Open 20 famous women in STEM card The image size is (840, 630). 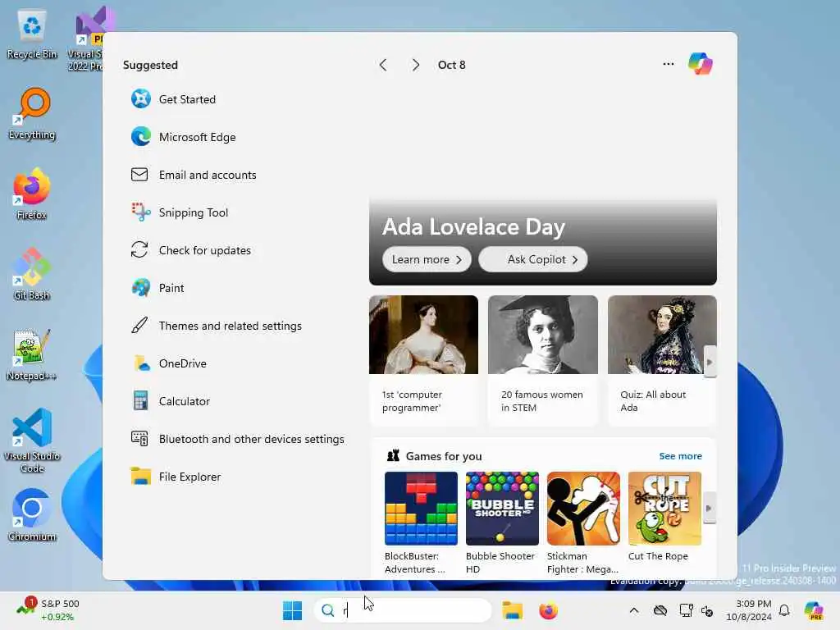543,360
